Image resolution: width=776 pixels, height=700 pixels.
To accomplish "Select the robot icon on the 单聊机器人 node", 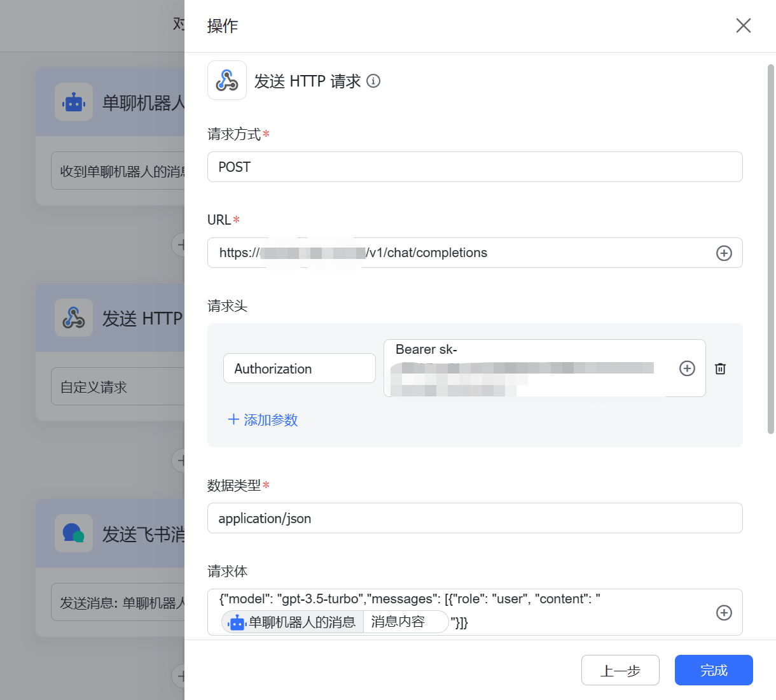I will pos(74,102).
